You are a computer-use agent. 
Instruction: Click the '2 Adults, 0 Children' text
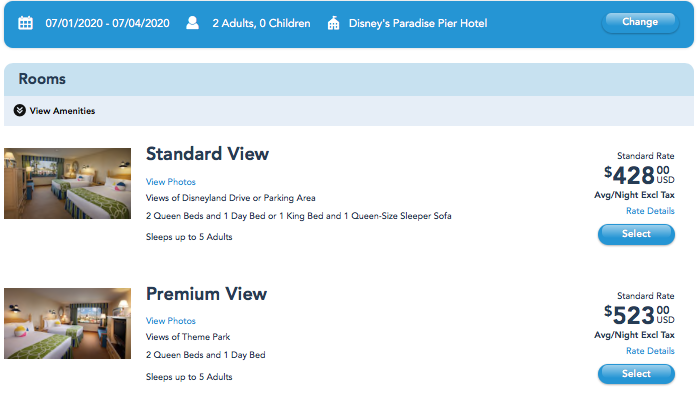(261, 23)
